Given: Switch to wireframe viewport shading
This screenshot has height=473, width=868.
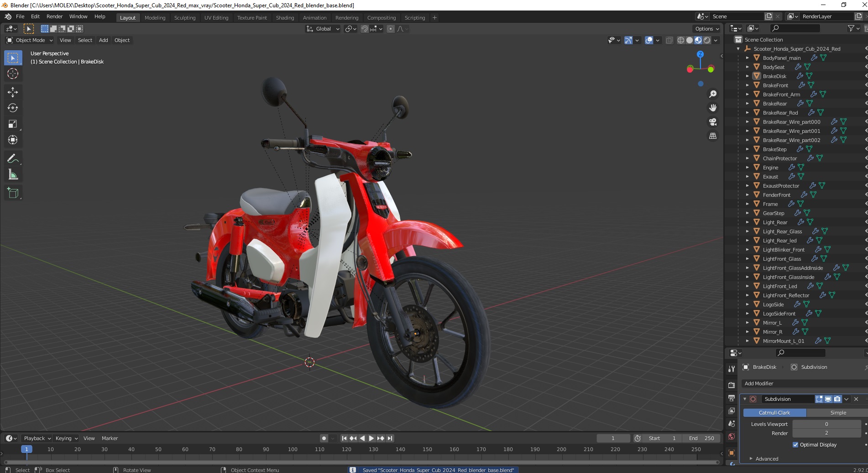Looking at the screenshot, I should tap(681, 40).
